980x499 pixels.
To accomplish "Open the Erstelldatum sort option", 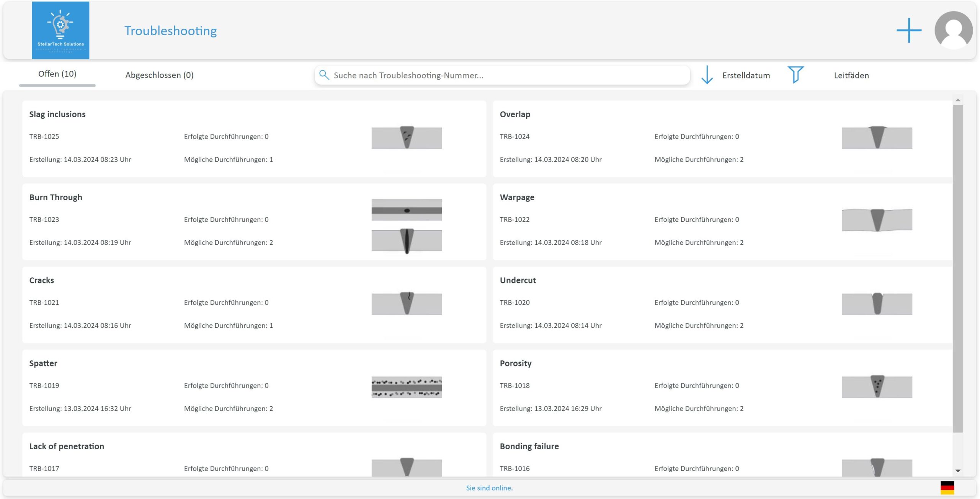I will (746, 75).
